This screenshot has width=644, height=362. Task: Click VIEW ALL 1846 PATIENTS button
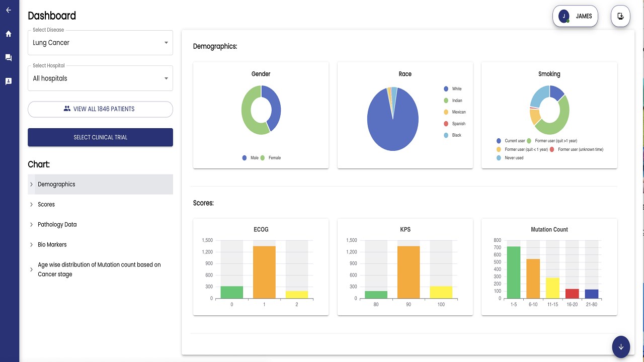pyautogui.click(x=100, y=109)
